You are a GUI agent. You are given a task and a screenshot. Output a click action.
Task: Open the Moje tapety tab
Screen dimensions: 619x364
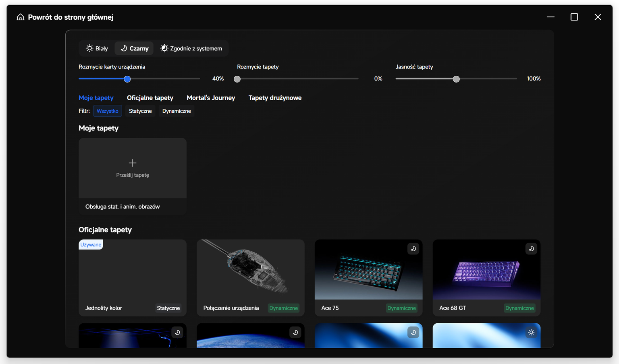click(96, 98)
